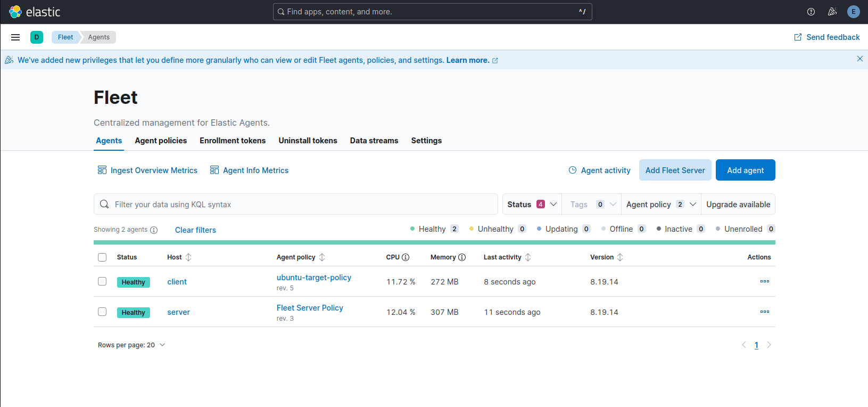This screenshot has height=407, width=868.
Task: Expand the Agent policy filter dropdown
Action: coord(660,205)
